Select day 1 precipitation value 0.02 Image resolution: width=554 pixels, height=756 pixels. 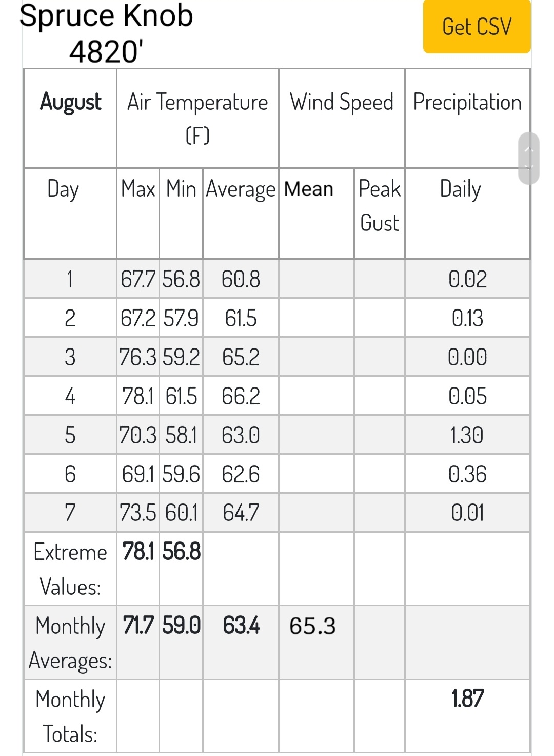tap(467, 279)
